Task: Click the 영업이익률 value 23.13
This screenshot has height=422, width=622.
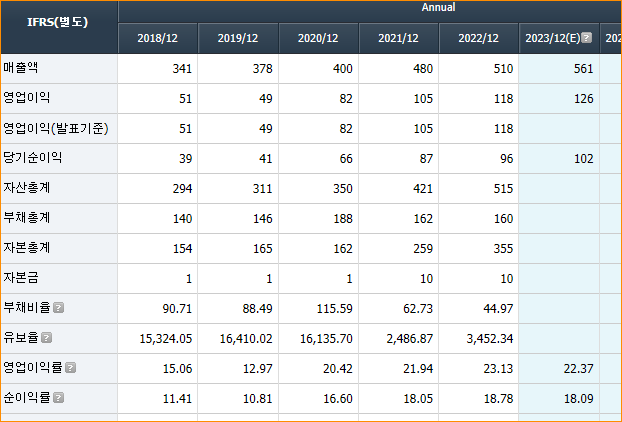Action: coord(498,368)
